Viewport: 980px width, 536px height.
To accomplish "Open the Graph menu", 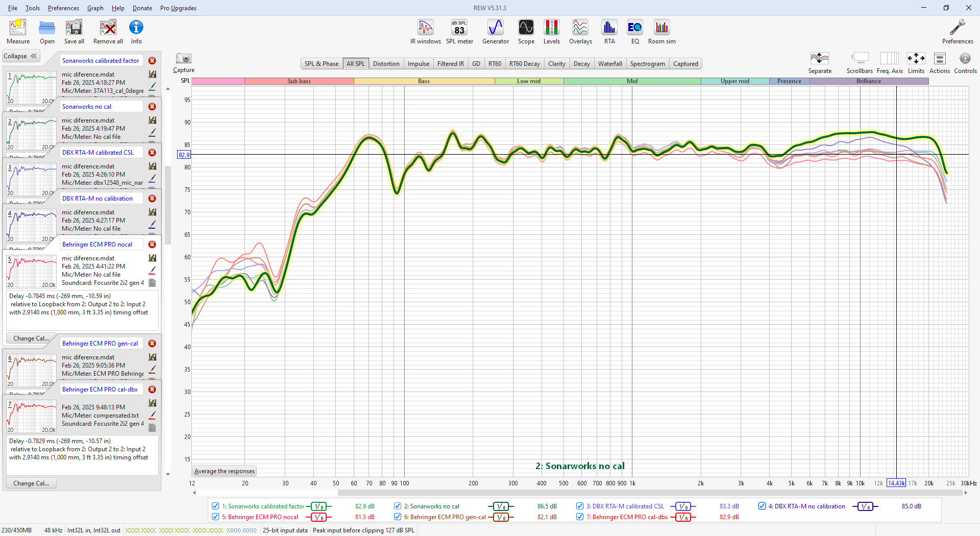I will click(95, 8).
